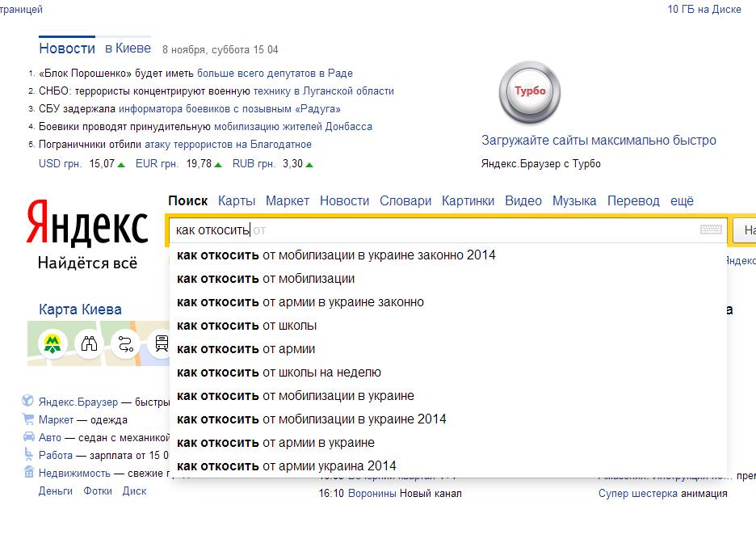Viewport: 756px width, 539px height.
Task: Switch to the в Киеве news tab
Action: pyautogui.click(x=128, y=48)
